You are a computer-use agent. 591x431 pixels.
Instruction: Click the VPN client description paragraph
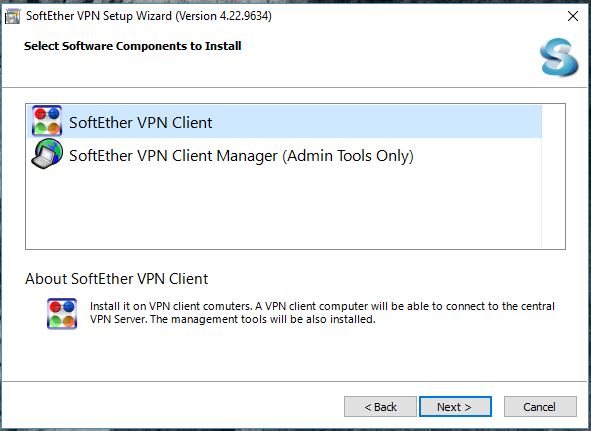click(x=322, y=313)
